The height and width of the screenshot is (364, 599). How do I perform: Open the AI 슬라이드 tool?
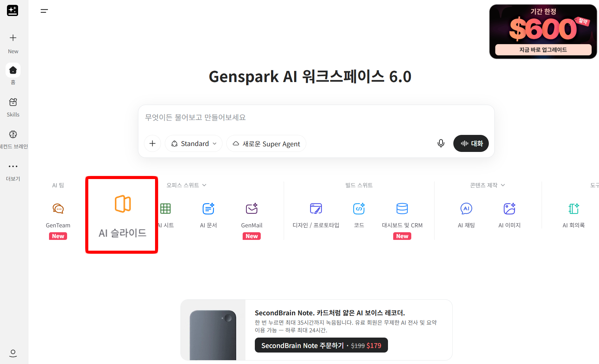tap(122, 216)
